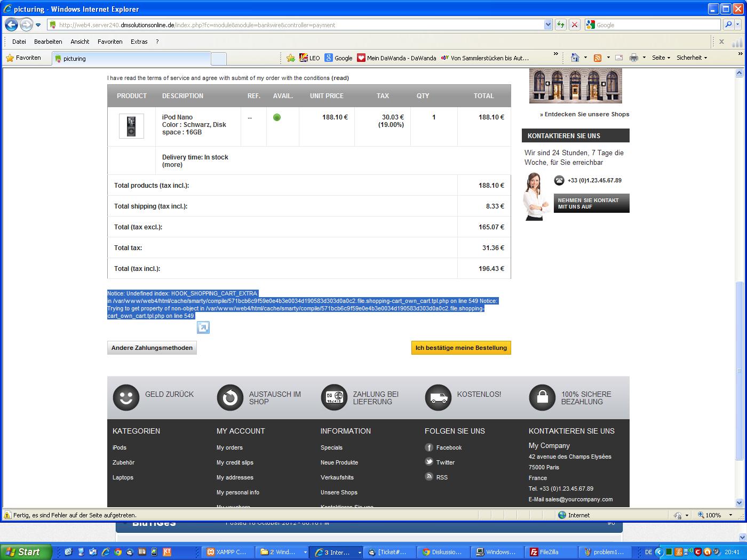Add page to favorites bar icon
The image size is (747, 560).
click(x=290, y=58)
